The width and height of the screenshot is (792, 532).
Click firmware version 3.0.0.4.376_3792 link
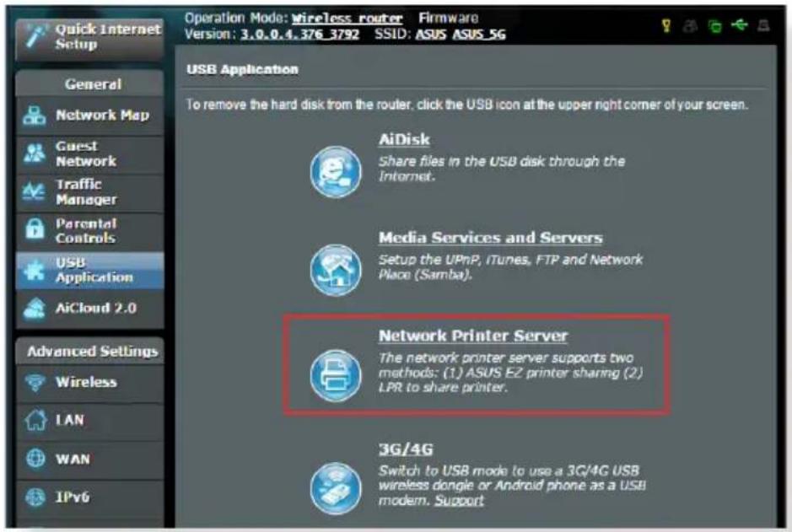point(299,35)
